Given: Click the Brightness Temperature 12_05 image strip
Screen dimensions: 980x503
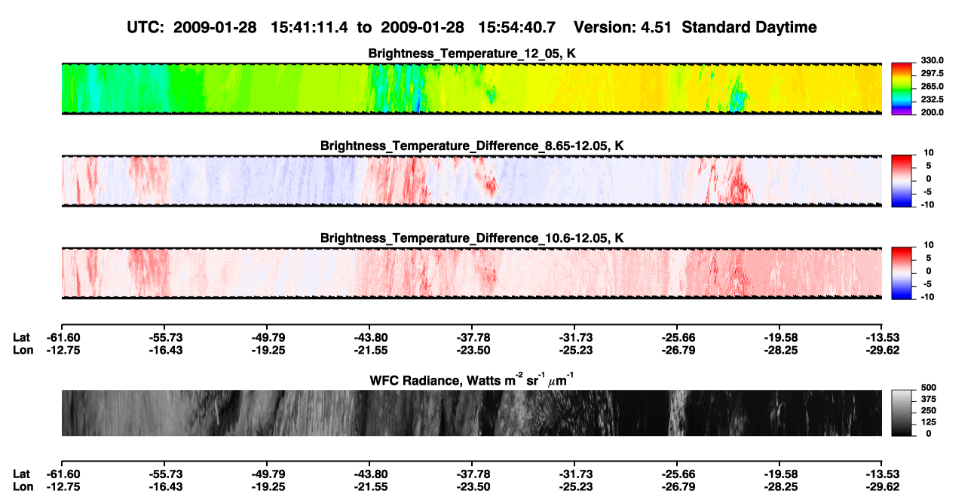Looking at the screenshot, I should click(x=472, y=88).
